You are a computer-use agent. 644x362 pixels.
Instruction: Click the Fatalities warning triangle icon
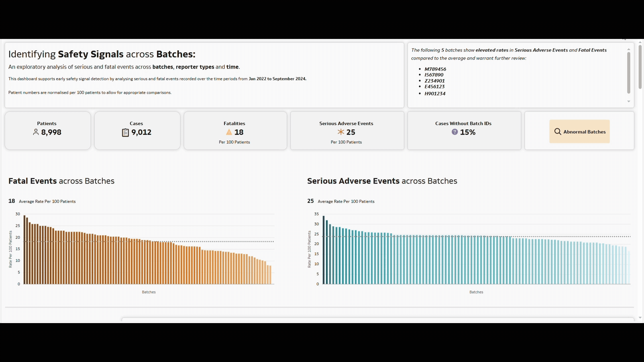(x=229, y=132)
